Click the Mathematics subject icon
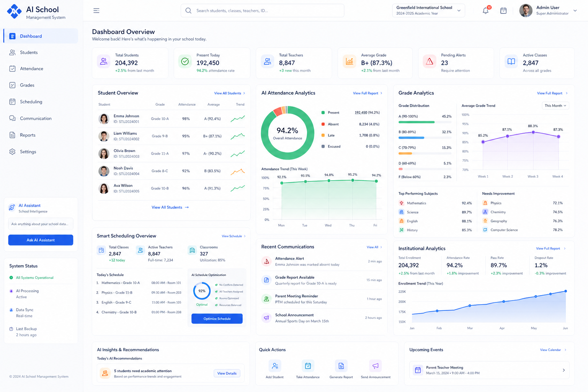Screen dimensions: 588x392 (x=402, y=203)
